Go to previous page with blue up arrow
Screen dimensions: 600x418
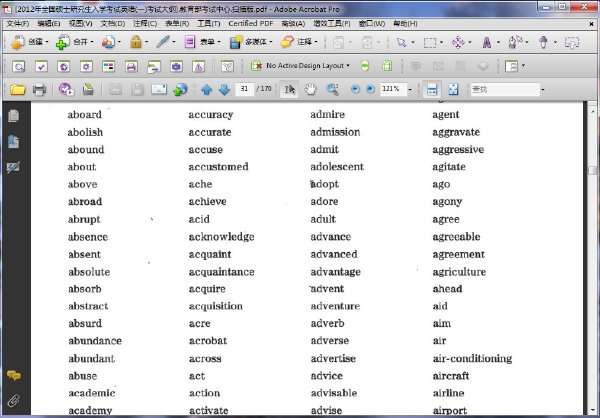(x=207, y=90)
